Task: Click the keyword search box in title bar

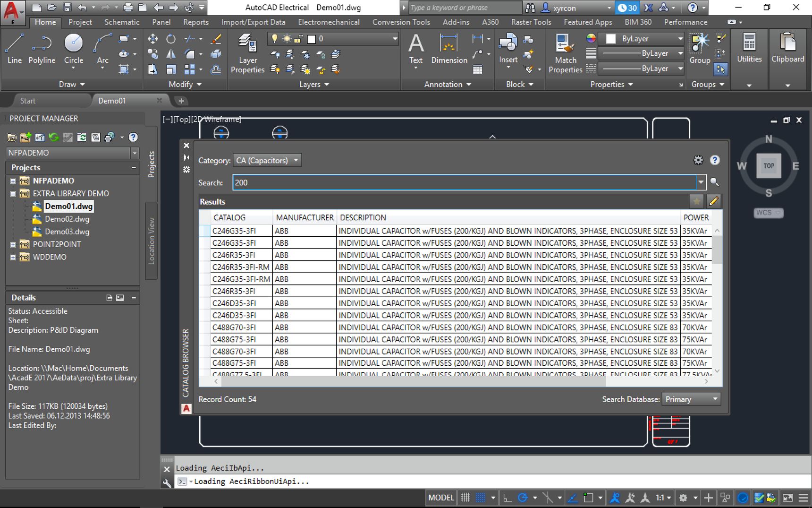Action: pos(465,8)
